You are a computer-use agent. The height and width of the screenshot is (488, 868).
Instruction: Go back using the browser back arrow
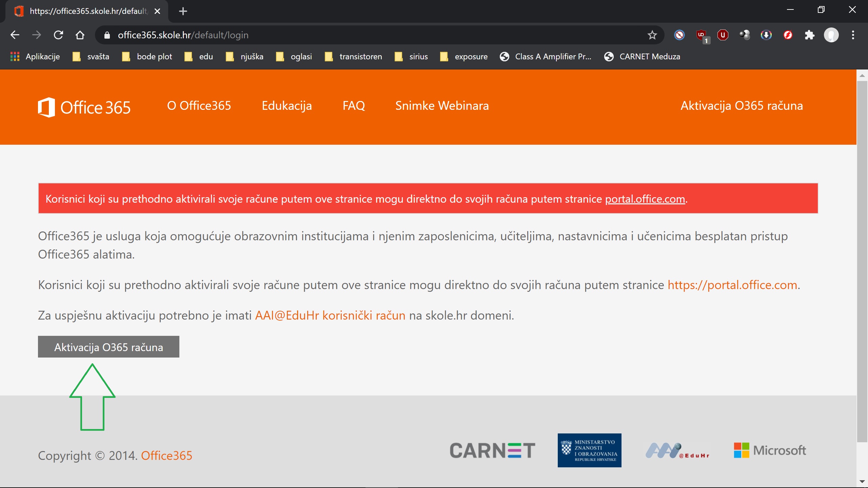15,35
